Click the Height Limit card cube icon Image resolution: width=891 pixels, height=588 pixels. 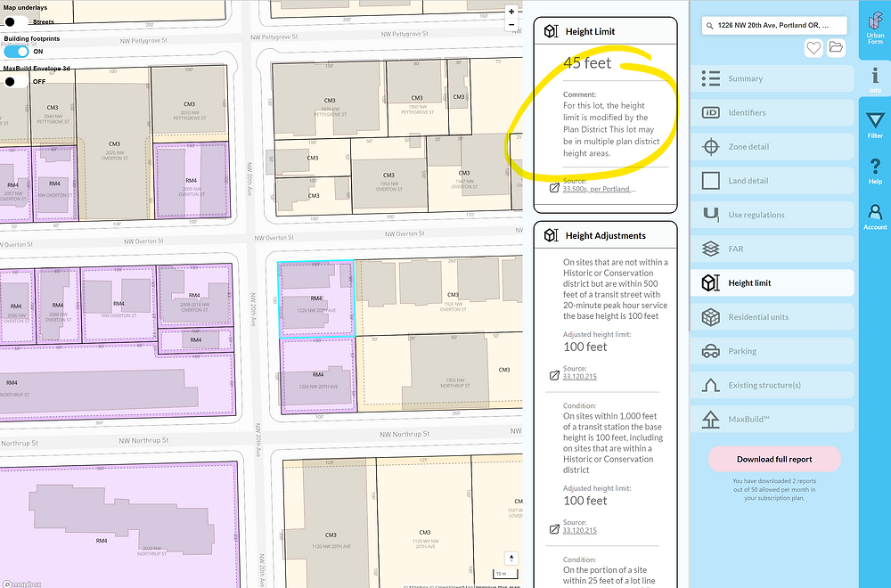point(551,31)
